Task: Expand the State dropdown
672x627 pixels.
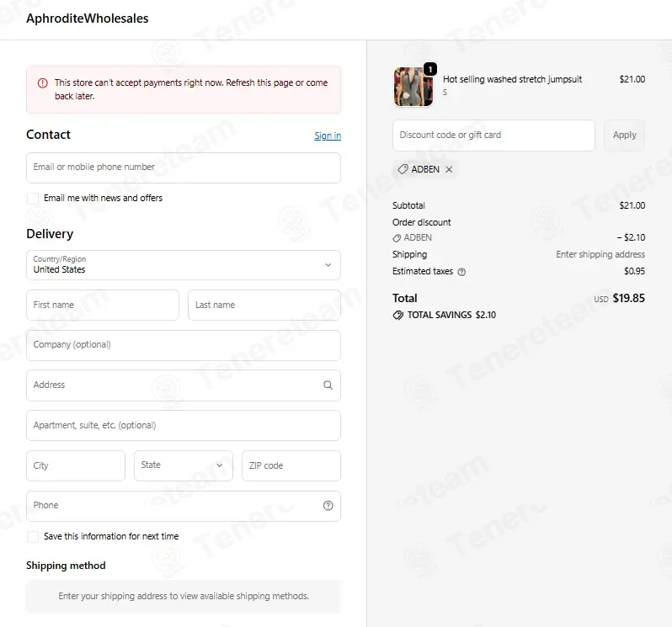Action: 184,465
